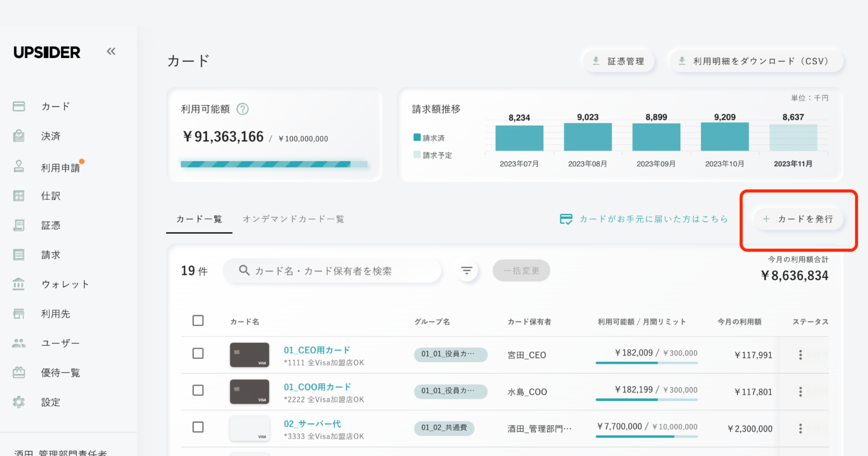Check the select-all checkbox in table header
Image resolution: width=868 pixels, height=456 pixels.
(x=198, y=321)
